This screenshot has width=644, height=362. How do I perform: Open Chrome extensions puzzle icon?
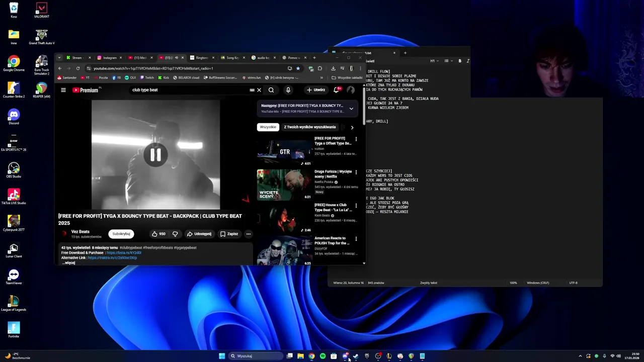(x=319, y=68)
